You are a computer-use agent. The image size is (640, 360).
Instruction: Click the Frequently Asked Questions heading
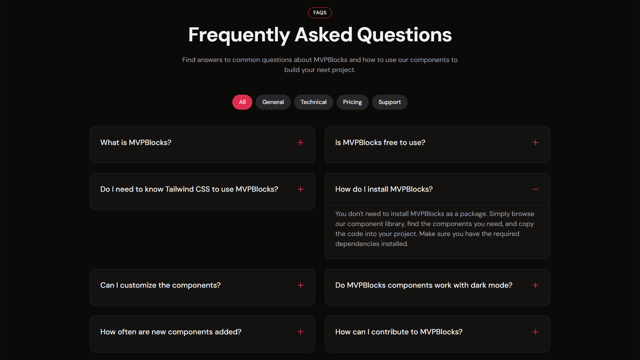tap(320, 35)
